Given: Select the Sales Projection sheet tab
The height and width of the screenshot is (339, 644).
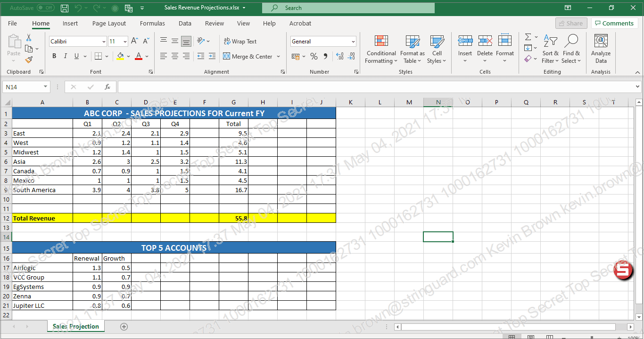Looking at the screenshot, I should pos(76,326).
